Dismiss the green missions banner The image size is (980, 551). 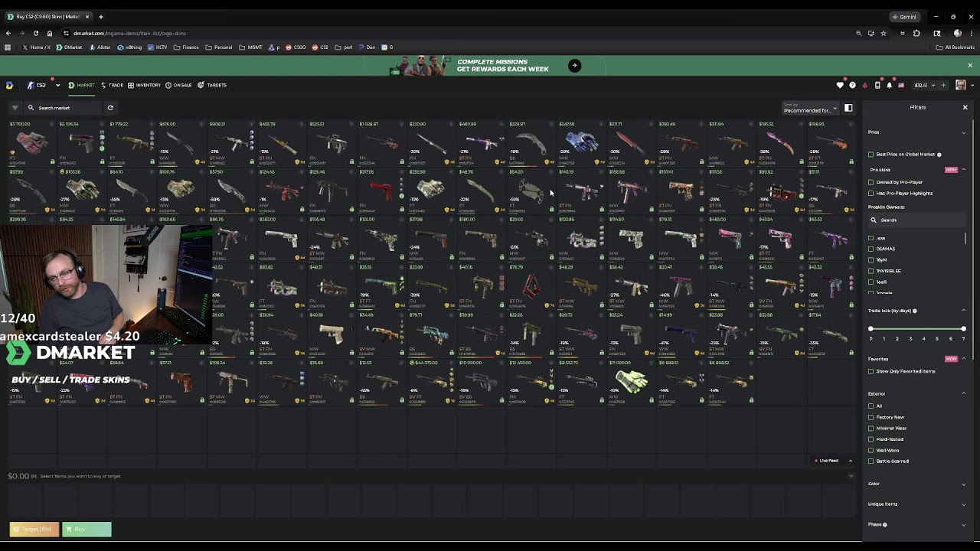(x=969, y=65)
